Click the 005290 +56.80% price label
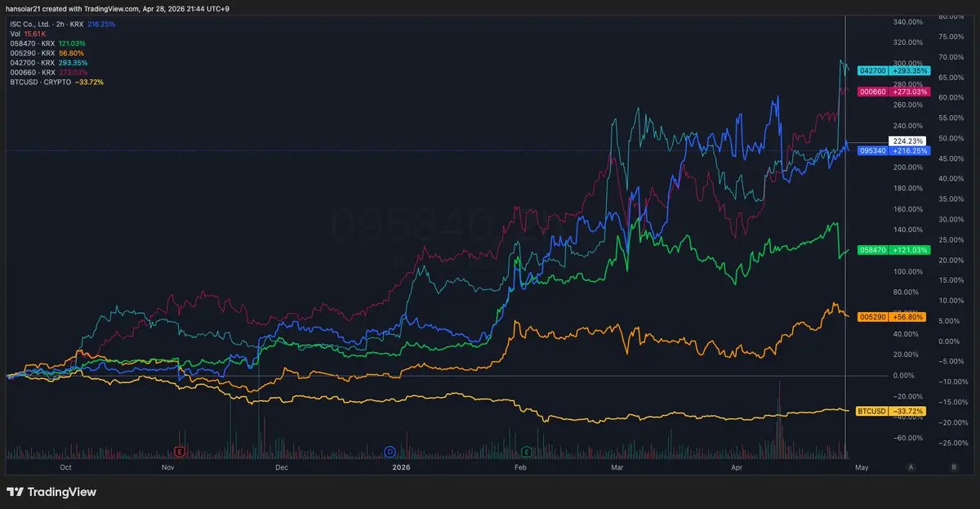 [x=892, y=316]
